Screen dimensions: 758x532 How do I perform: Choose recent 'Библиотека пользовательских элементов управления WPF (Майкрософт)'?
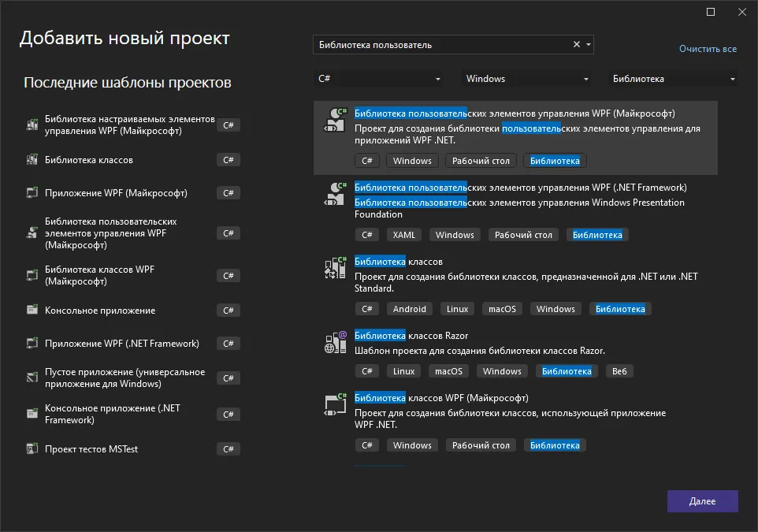pyautogui.click(x=132, y=233)
